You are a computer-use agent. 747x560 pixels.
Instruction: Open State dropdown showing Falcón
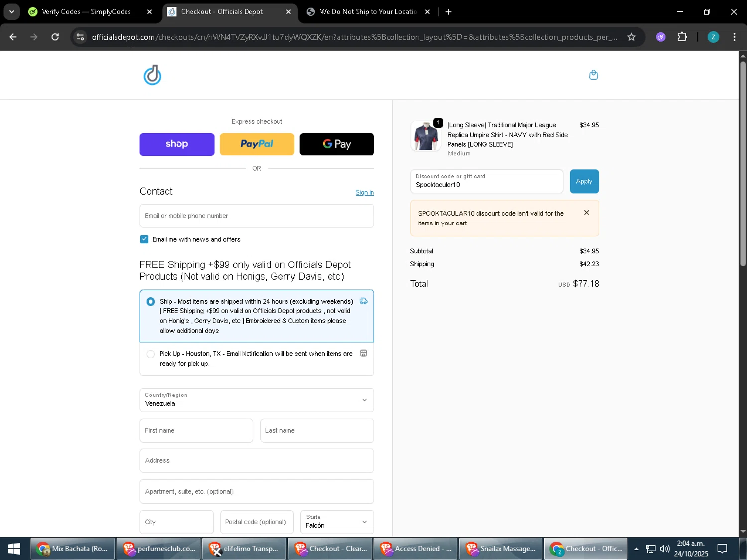pyautogui.click(x=337, y=522)
